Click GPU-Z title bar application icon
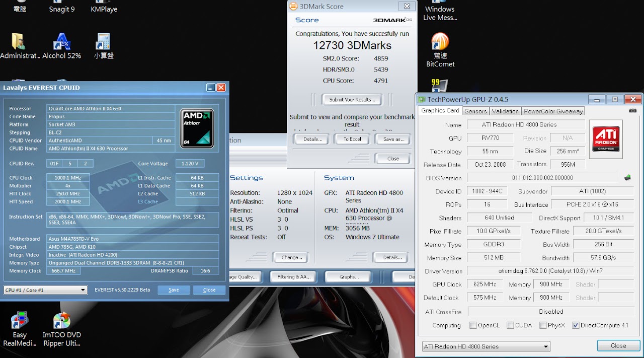The height and width of the screenshot is (358, 644). [x=422, y=99]
